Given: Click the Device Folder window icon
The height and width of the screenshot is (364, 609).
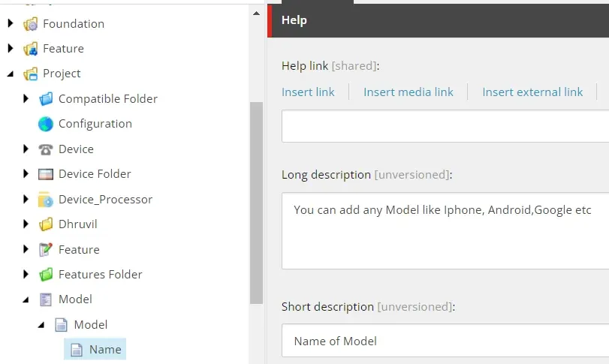Looking at the screenshot, I should pyautogui.click(x=46, y=174).
